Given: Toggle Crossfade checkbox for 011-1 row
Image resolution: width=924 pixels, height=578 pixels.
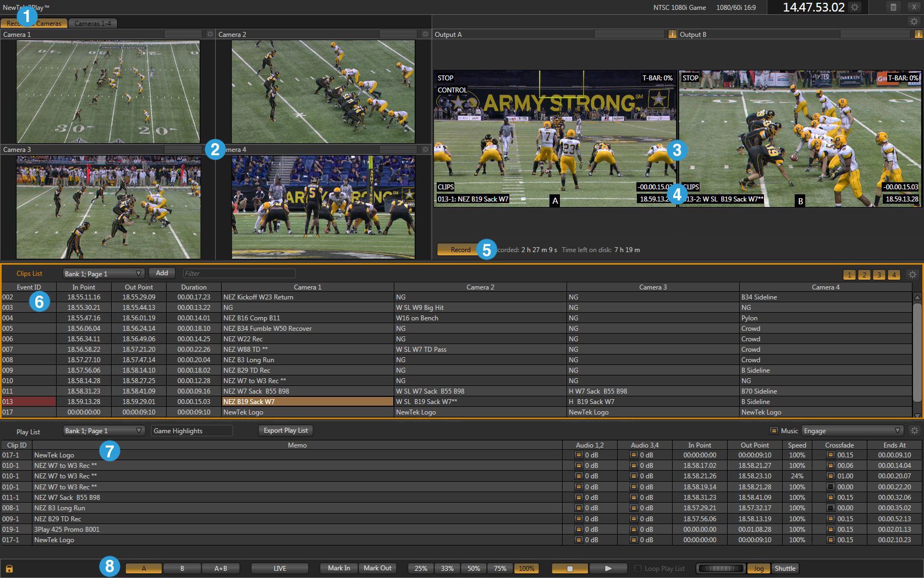Looking at the screenshot, I should pyautogui.click(x=831, y=497).
